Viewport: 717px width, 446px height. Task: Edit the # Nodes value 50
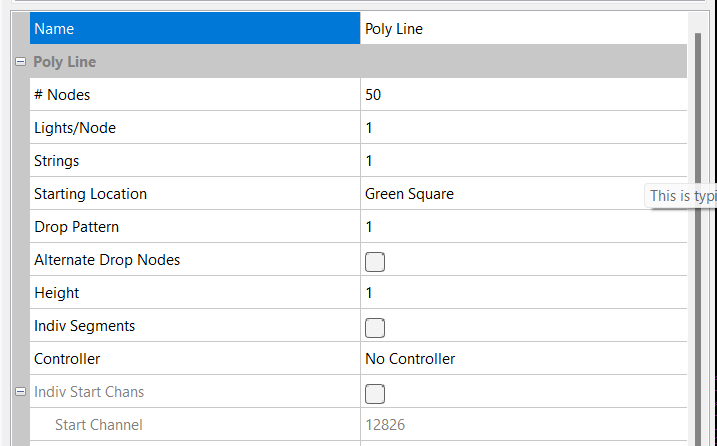tap(523, 95)
